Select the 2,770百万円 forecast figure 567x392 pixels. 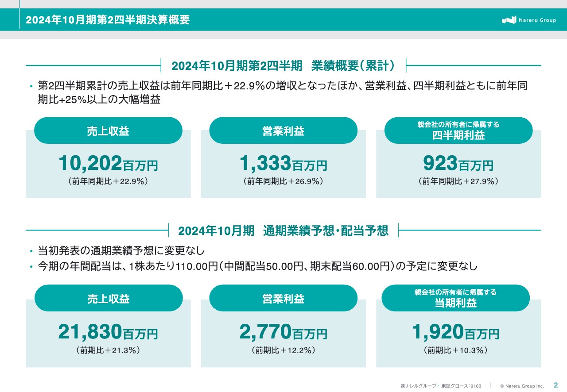(283, 332)
